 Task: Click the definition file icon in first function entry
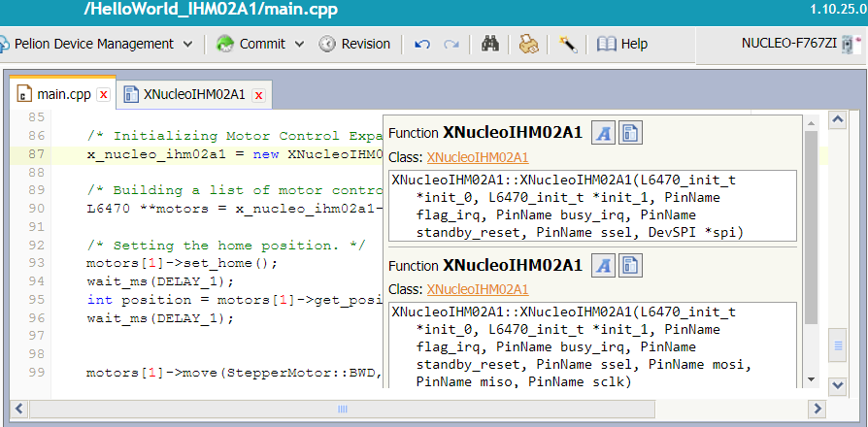(x=630, y=133)
